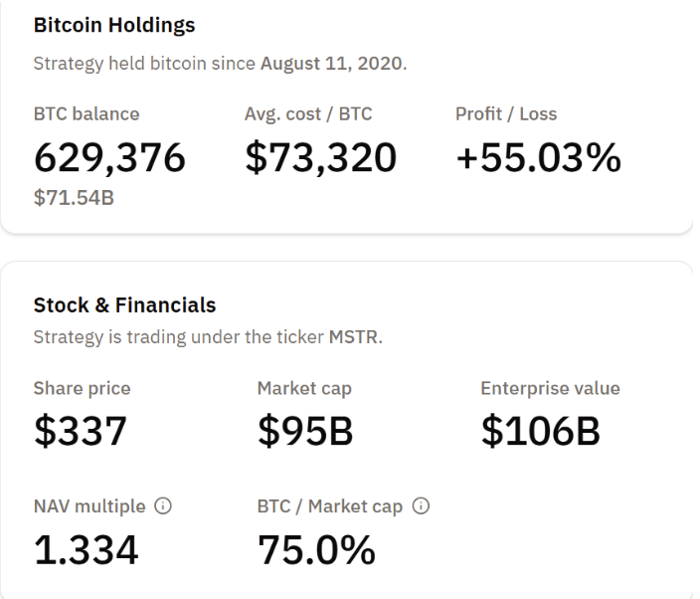Click the Profit / Loss label

pos(506,113)
